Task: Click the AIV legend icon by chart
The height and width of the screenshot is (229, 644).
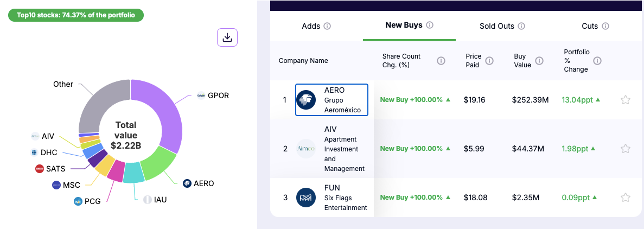Action: pos(35,136)
